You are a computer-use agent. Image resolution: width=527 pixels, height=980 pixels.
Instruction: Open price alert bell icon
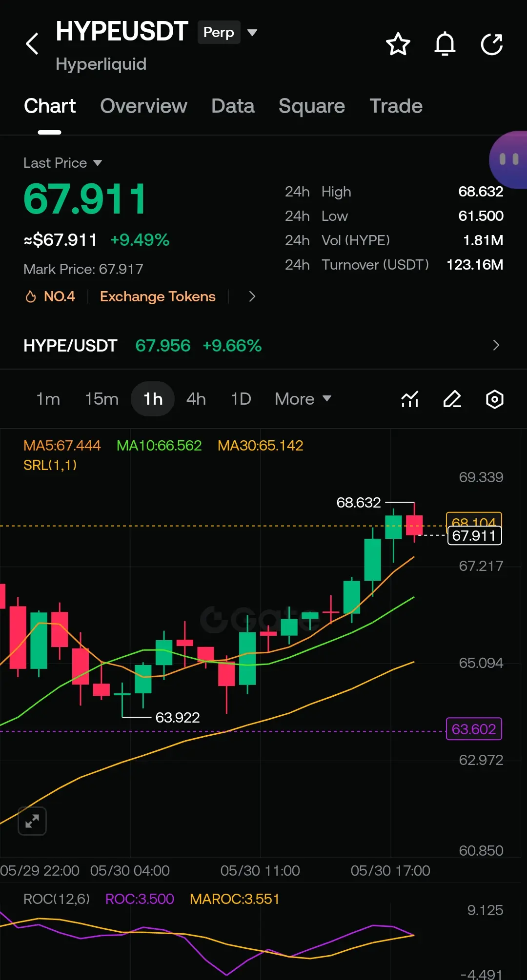445,44
